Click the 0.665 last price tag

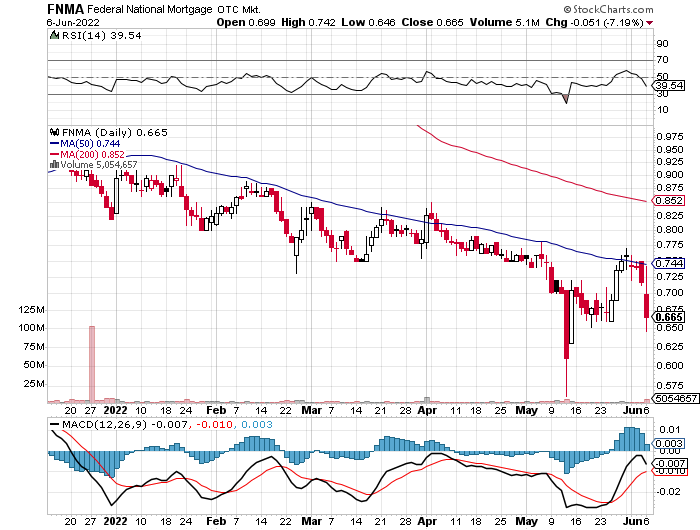[x=669, y=317]
